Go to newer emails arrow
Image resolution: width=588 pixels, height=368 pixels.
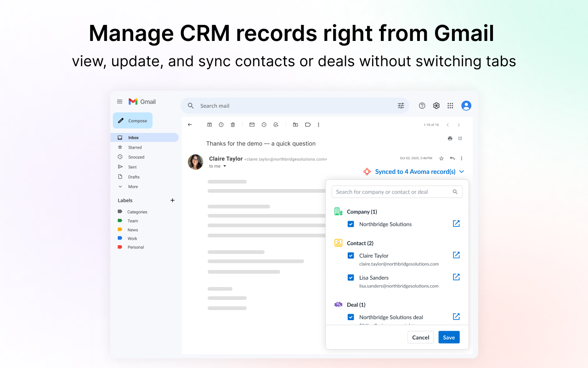click(x=448, y=125)
